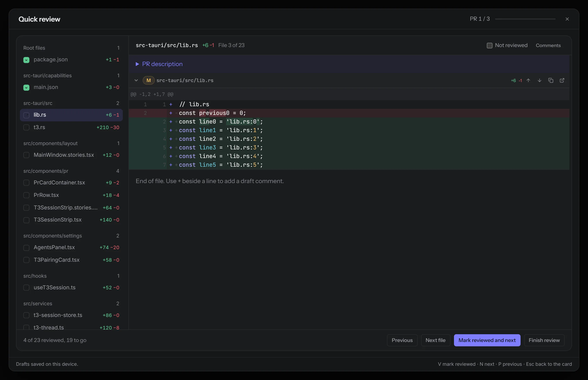
Task: Close the Quick review dialog
Action: tap(567, 19)
